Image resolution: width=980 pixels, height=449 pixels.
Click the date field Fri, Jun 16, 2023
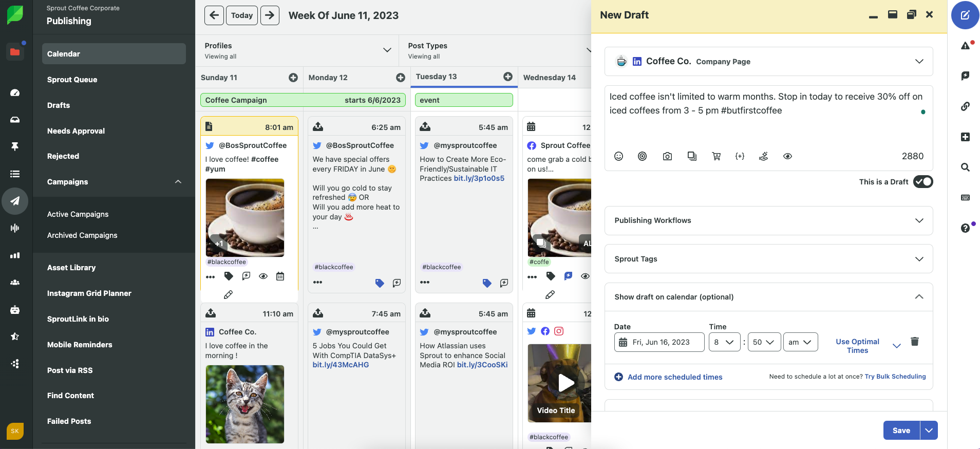(659, 342)
